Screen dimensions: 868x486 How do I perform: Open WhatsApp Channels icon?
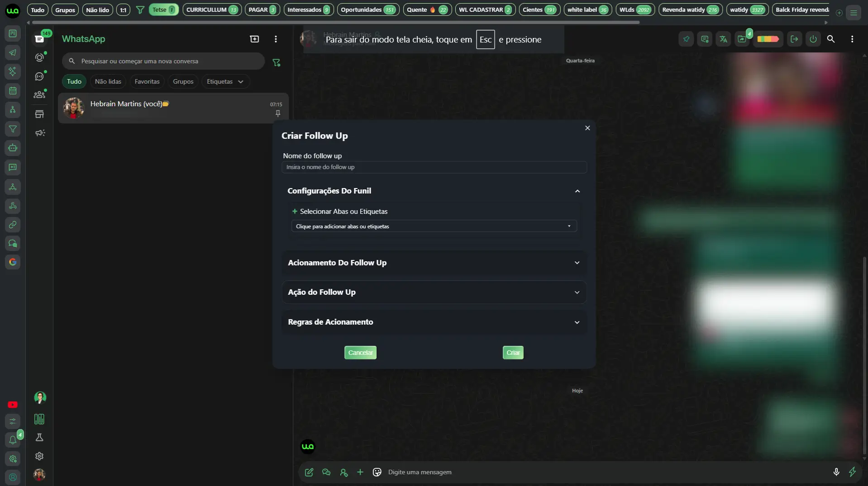point(40,76)
